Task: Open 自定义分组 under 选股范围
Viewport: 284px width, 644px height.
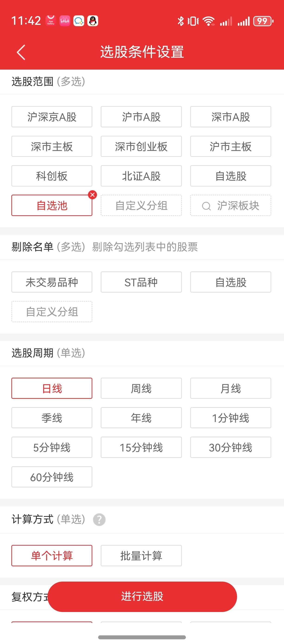Action: pyautogui.click(x=141, y=206)
